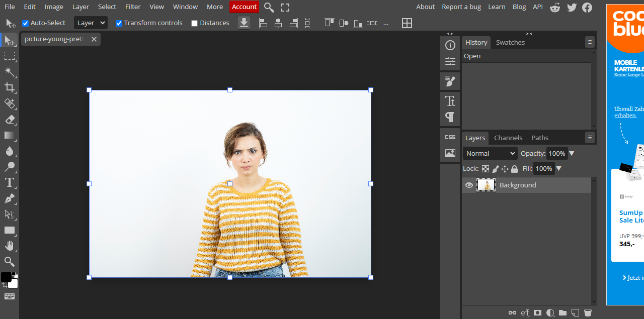Select the Crop tool

click(x=10, y=88)
